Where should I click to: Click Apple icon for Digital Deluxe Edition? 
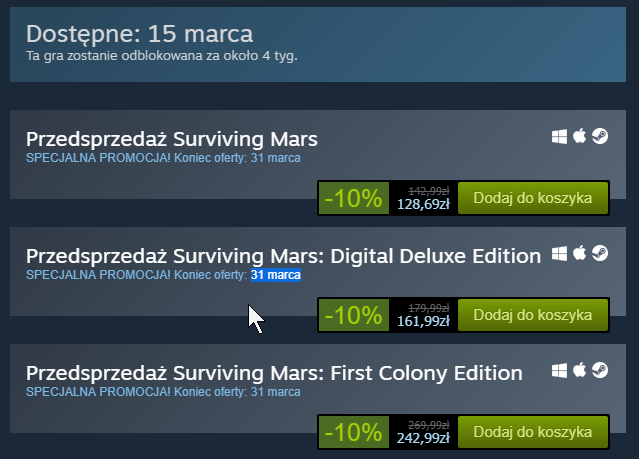pos(578,254)
